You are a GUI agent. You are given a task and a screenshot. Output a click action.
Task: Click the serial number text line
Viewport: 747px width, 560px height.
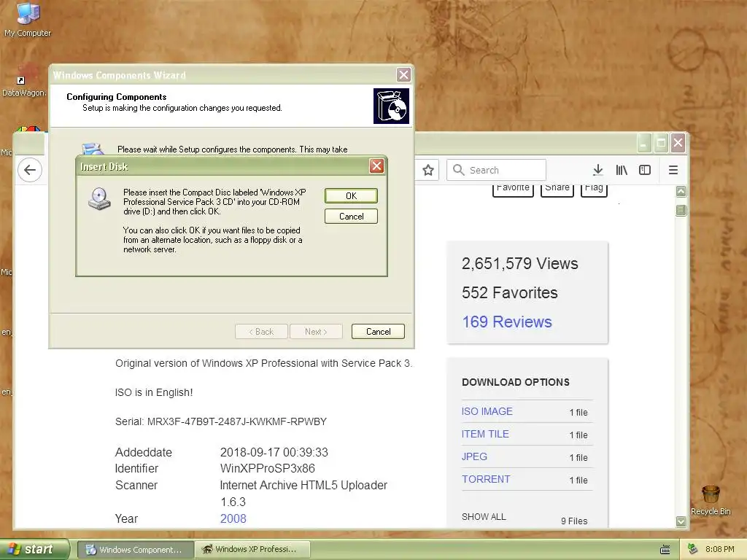click(x=220, y=421)
